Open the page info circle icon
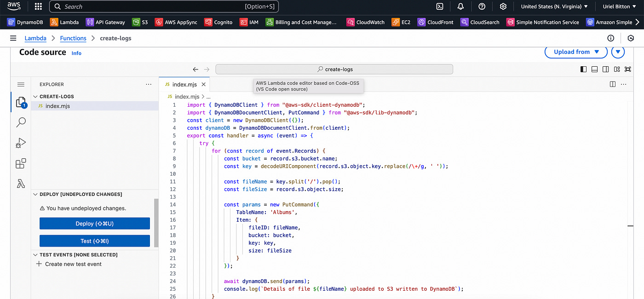This screenshot has width=644, height=299. [611, 38]
